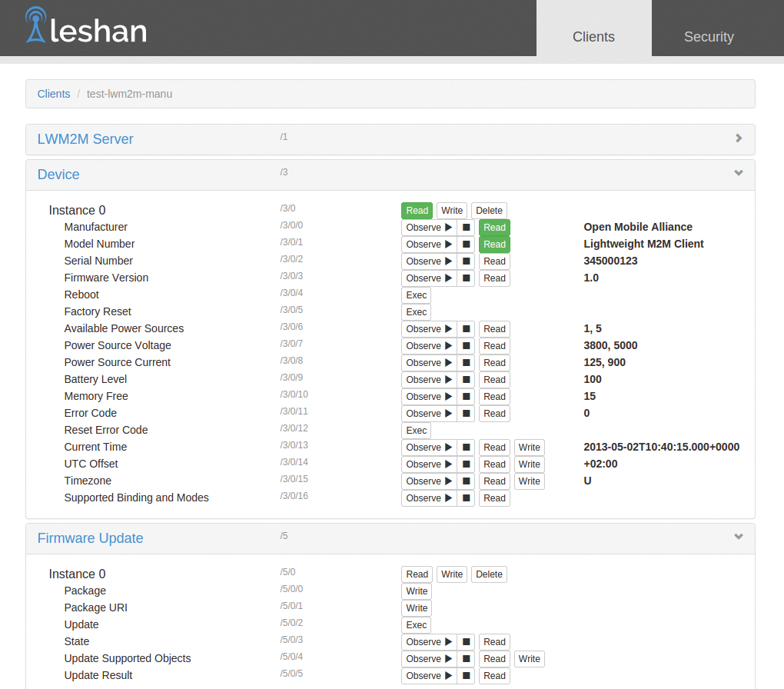Select the Clients tab
Viewport: 784px width, 689px height.
pyautogui.click(x=593, y=36)
